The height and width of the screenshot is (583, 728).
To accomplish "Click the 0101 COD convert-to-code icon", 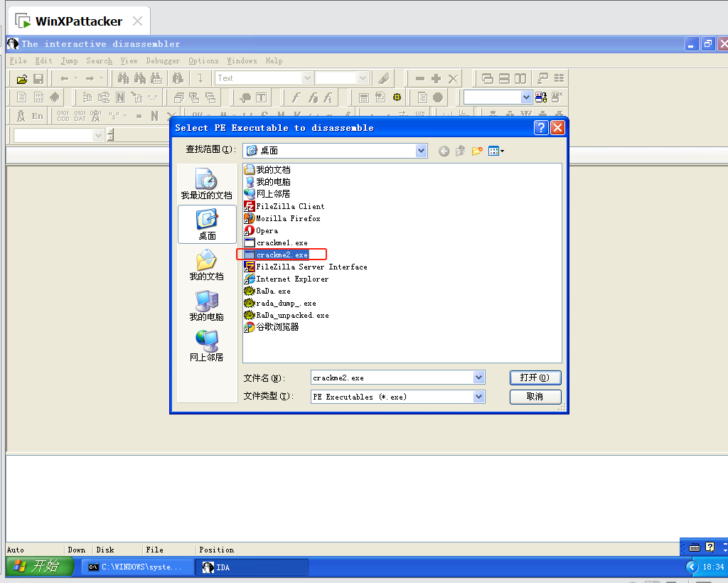I will [x=63, y=116].
